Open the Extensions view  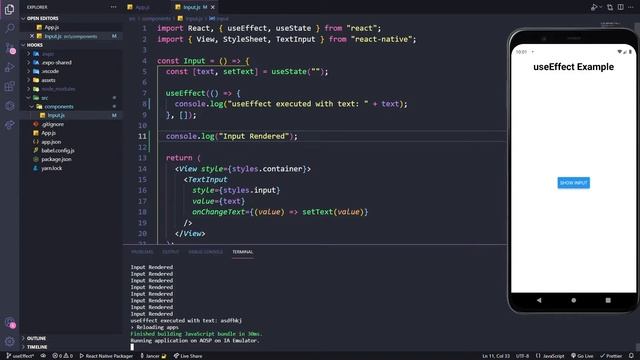9,86
